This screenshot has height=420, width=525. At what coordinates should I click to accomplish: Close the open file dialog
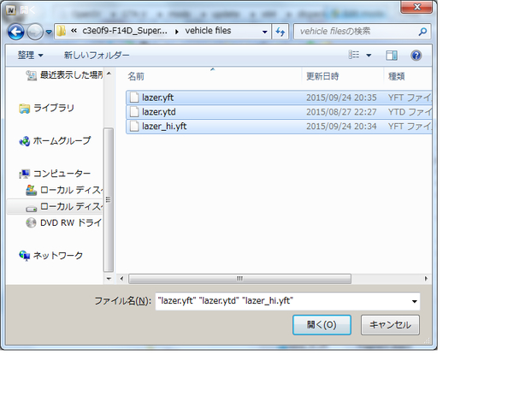click(x=417, y=7)
